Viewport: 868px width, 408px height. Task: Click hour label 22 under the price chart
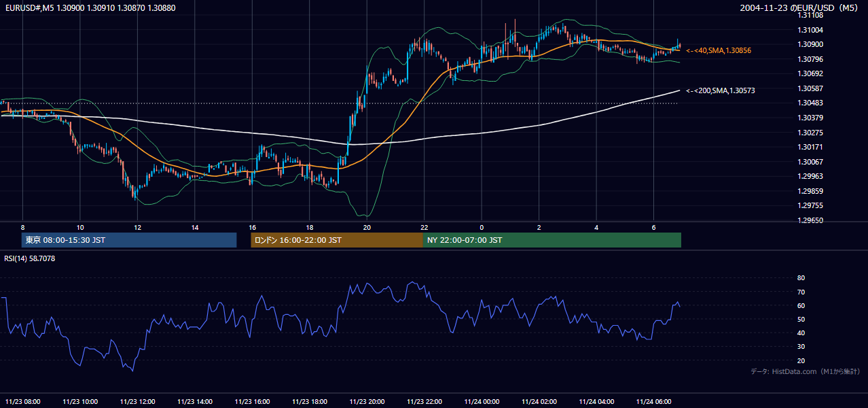point(424,227)
